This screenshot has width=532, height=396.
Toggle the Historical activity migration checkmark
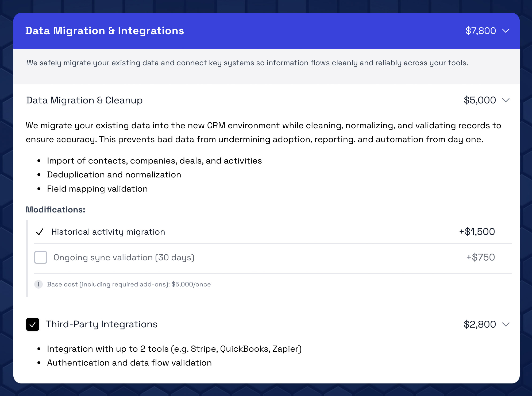[40, 232]
